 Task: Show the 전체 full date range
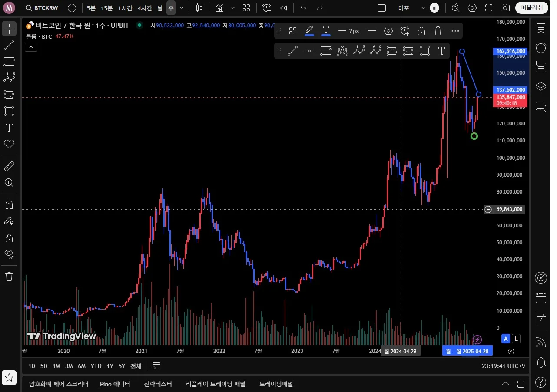coord(136,366)
